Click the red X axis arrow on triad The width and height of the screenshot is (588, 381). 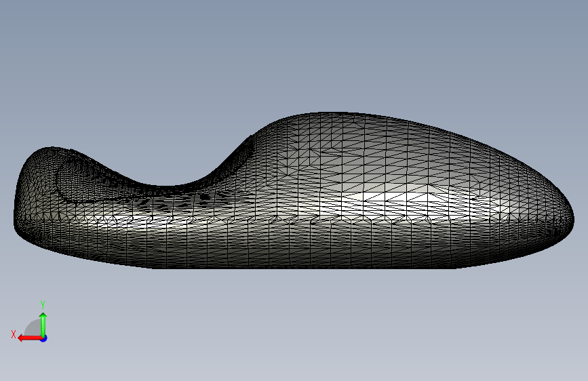[x=30, y=338]
